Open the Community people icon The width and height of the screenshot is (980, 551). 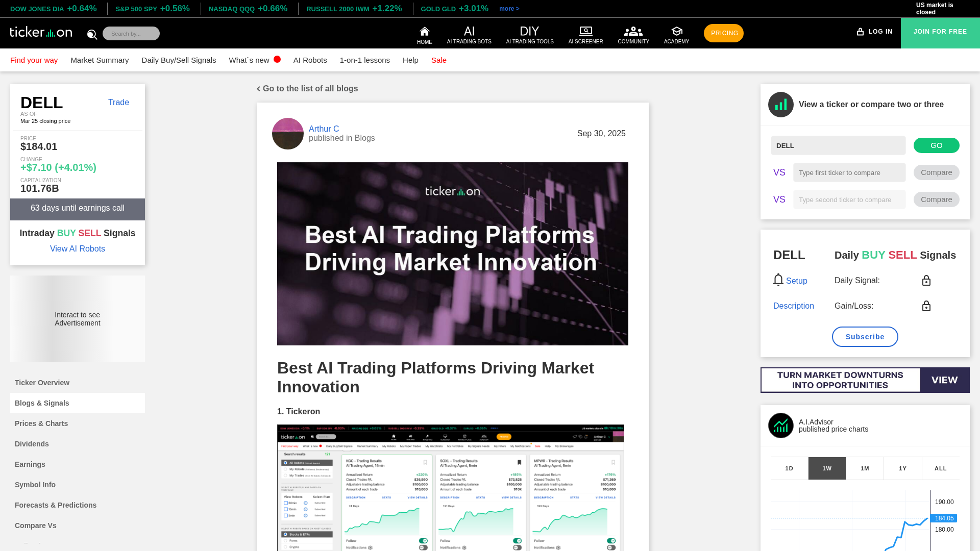click(x=633, y=31)
